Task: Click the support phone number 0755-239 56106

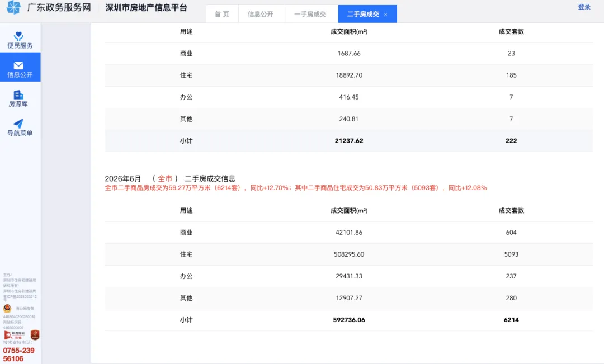Action: (x=18, y=354)
